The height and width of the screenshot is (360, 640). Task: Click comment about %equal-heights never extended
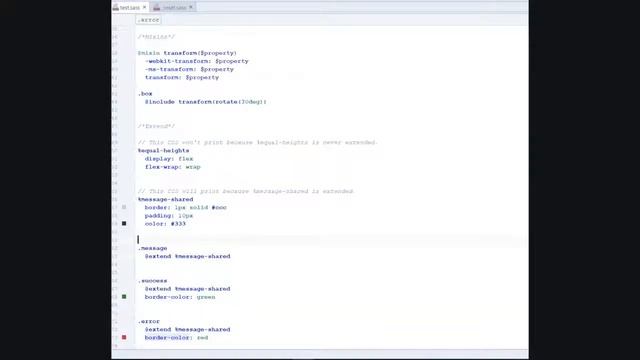coord(258,142)
